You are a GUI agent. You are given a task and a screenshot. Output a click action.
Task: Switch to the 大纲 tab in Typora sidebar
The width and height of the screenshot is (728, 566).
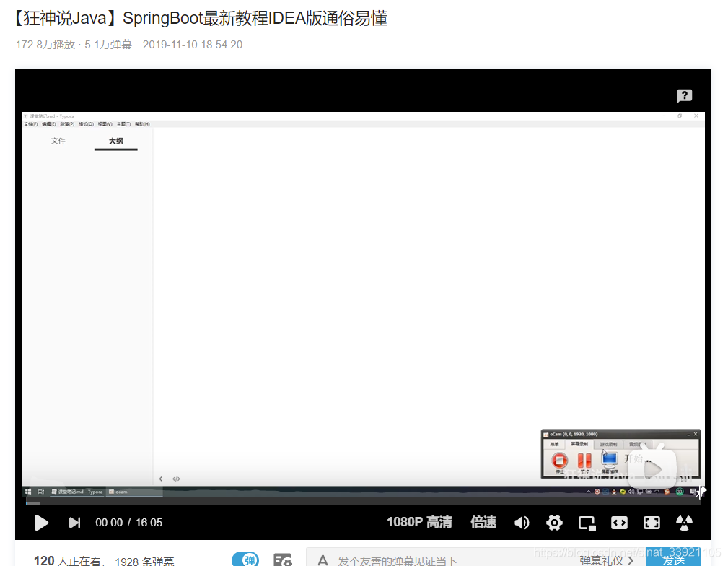pyautogui.click(x=116, y=141)
